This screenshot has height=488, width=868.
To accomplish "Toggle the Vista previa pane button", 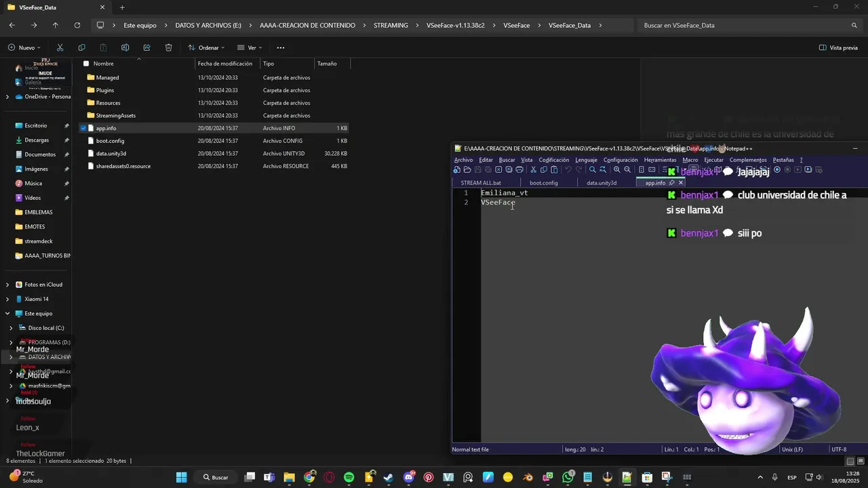I will tap(838, 47).
